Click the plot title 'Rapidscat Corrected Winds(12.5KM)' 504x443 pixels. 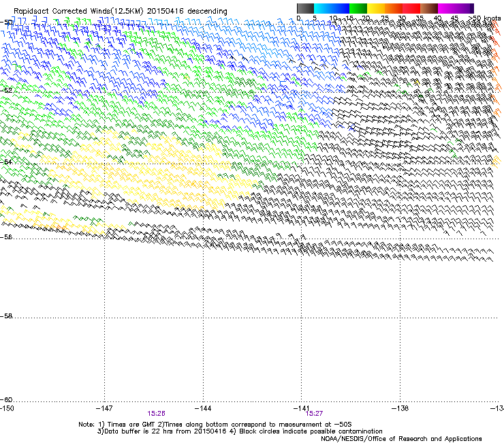pyautogui.click(x=78, y=12)
